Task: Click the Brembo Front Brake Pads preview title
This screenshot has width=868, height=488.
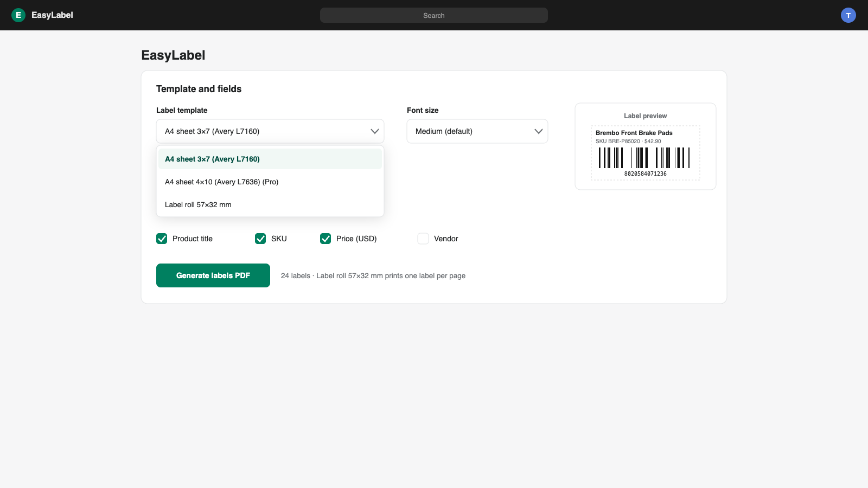Action: tap(634, 133)
